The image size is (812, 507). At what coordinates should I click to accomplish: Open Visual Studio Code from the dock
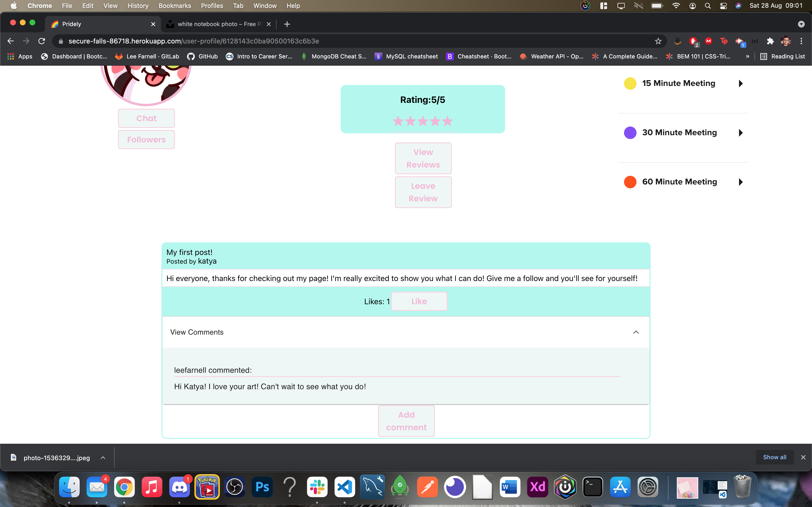345,487
